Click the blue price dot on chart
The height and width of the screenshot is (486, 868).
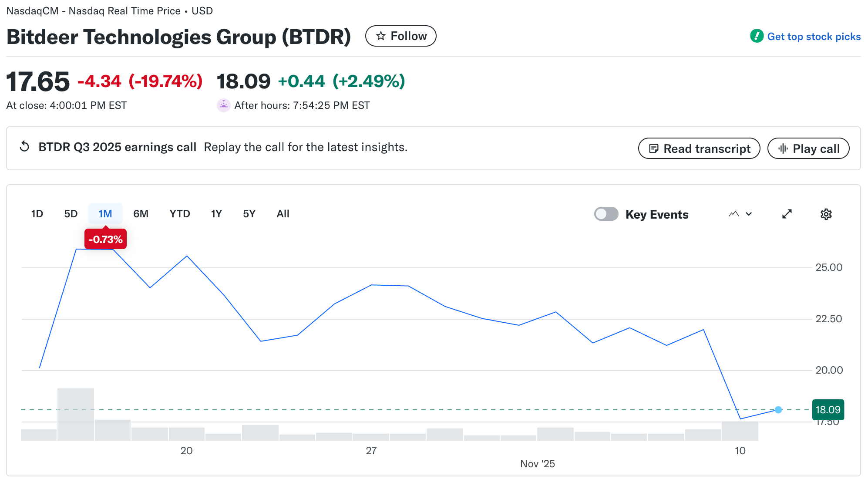coord(777,409)
